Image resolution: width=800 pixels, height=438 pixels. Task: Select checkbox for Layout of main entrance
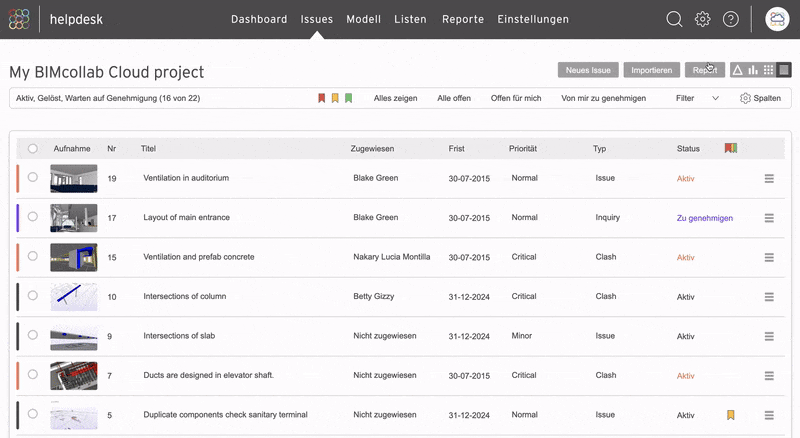[33, 217]
